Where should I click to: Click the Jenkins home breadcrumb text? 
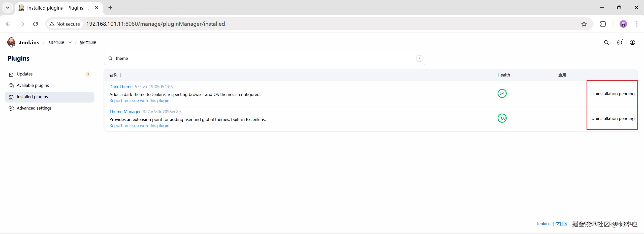click(29, 42)
